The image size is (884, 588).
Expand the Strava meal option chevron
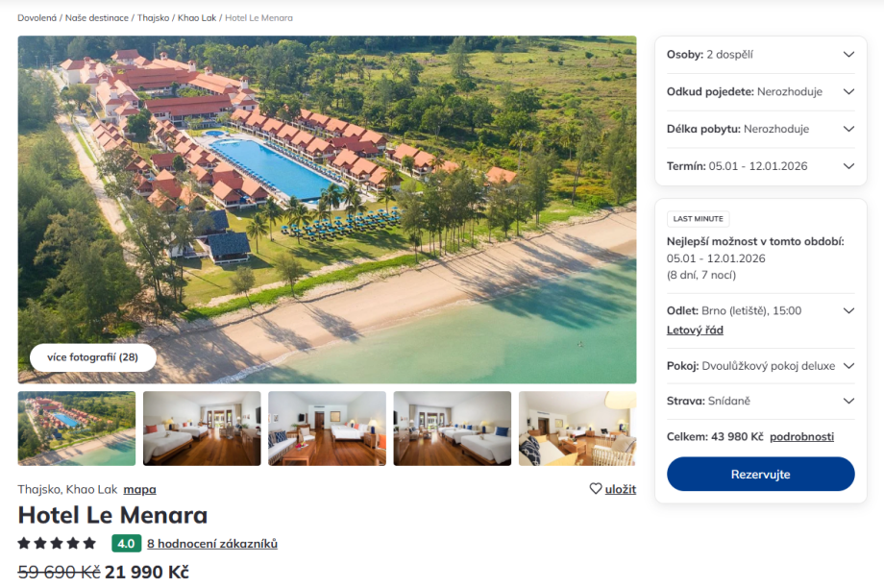[848, 401]
